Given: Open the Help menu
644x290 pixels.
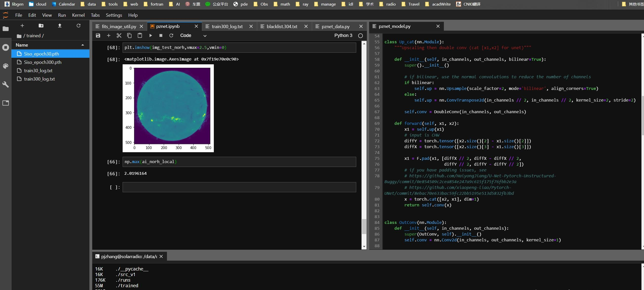Looking at the screenshot, I should pos(133,15).
